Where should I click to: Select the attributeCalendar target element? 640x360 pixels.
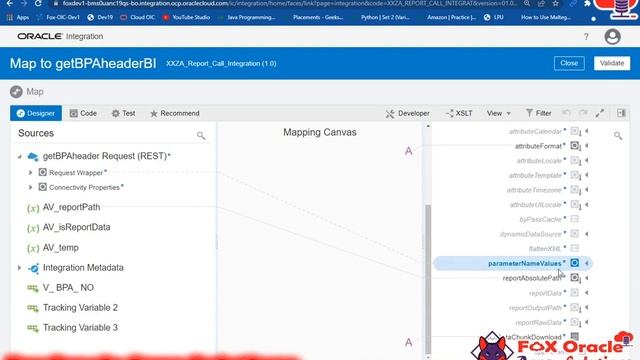tap(535, 131)
